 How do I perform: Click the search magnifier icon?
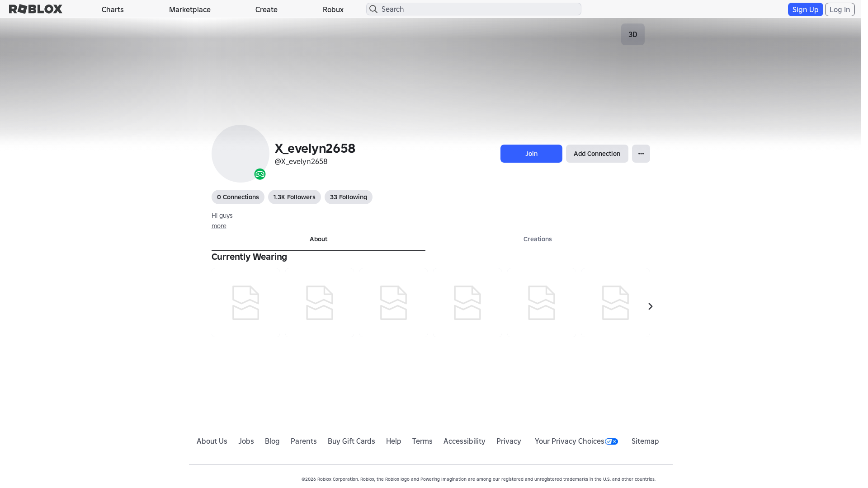point(373,9)
